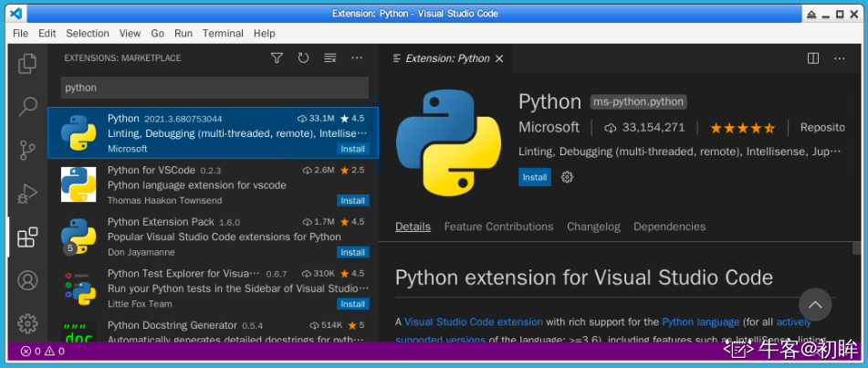Open the Search view in activity bar
The image size is (868, 368).
click(x=27, y=107)
